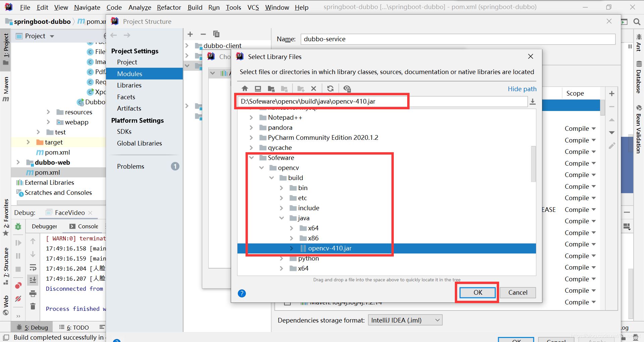Open the Refactor menu
The image size is (644, 342).
coord(169,7)
